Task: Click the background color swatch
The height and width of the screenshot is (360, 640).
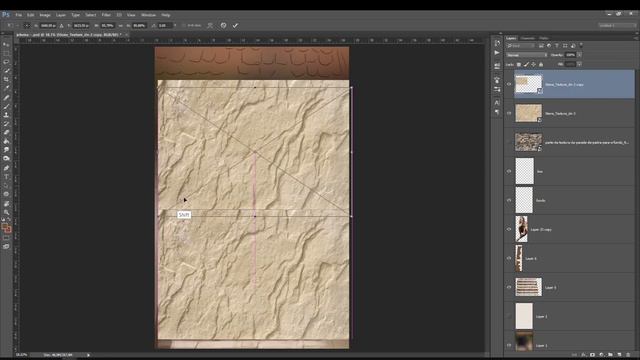Action: (8, 230)
